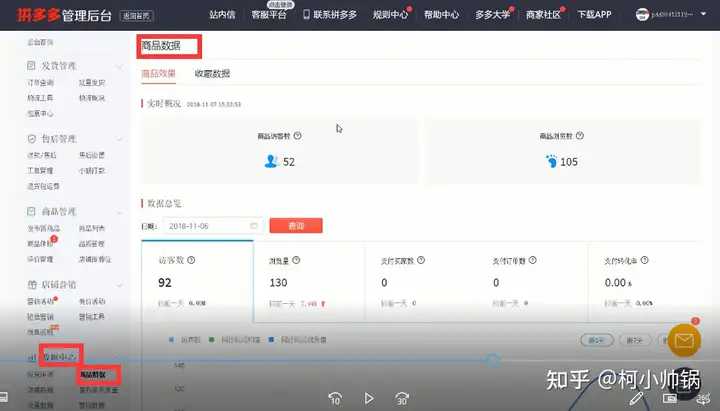The height and width of the screenshot is (411, 720).
Task: Click the 数据中心 bar-chart icon
Action: coord(32,357)
